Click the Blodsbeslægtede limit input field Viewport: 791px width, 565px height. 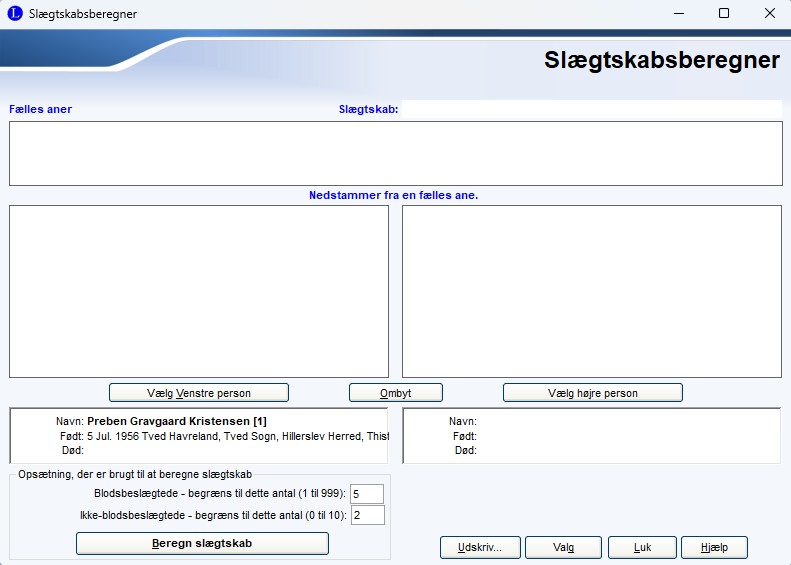tap(367, 494)
